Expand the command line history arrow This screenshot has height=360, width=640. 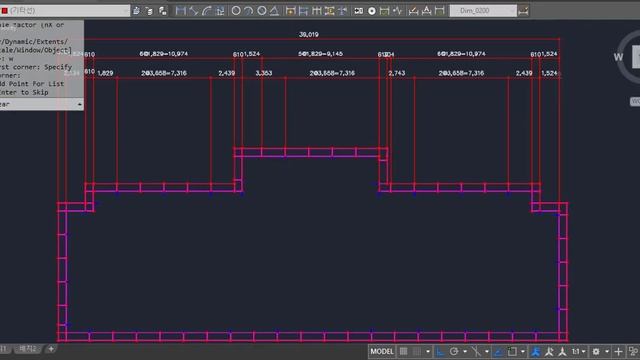80,104
